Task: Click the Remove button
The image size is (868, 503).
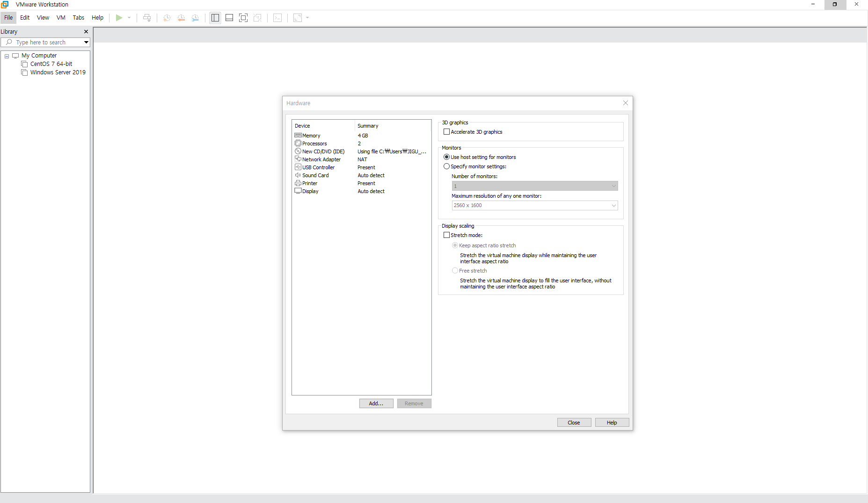Action: point(414,403)
